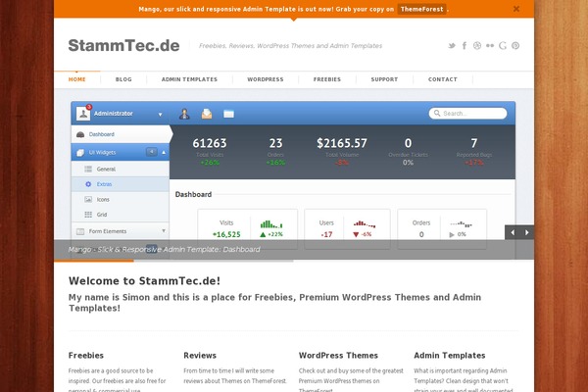Click the UI Widgets sidebar icon

80,153
